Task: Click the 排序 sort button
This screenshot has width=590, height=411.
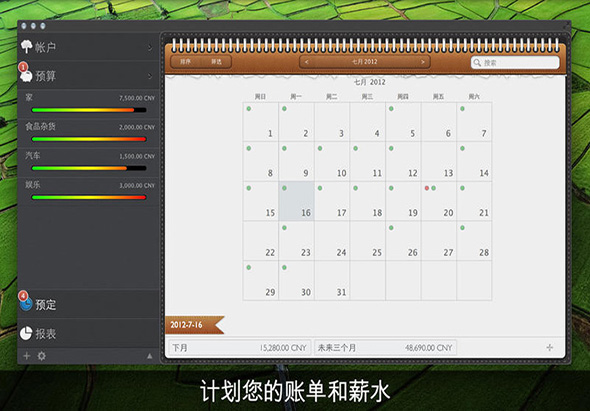Action: (x=186, y=62)
